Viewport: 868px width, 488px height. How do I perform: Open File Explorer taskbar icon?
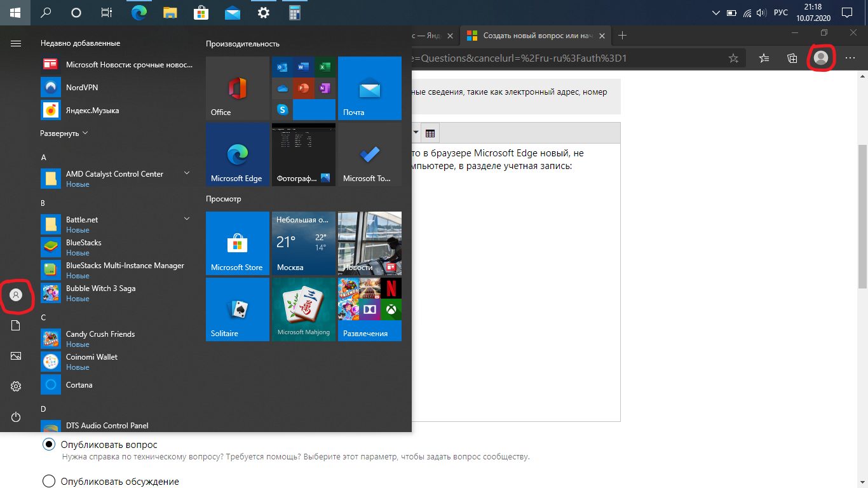[x=170, y=13]
